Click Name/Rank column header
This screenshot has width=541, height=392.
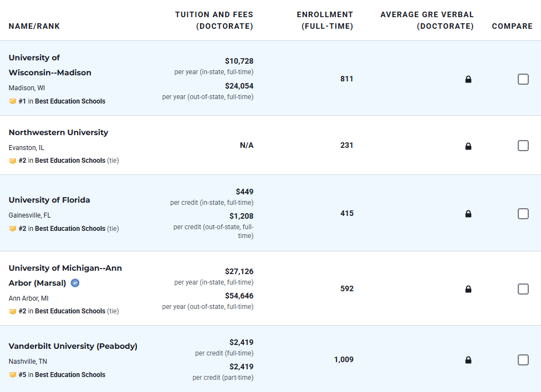[34, 26]
